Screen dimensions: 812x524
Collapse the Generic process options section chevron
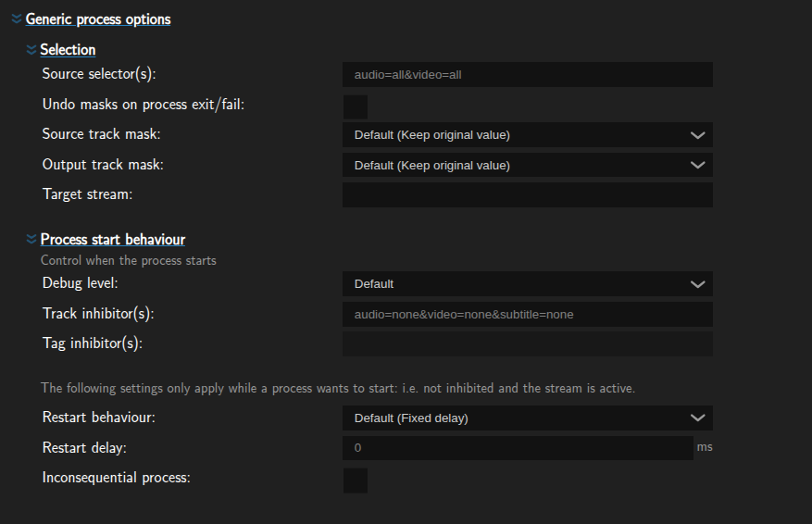(17, 19)
